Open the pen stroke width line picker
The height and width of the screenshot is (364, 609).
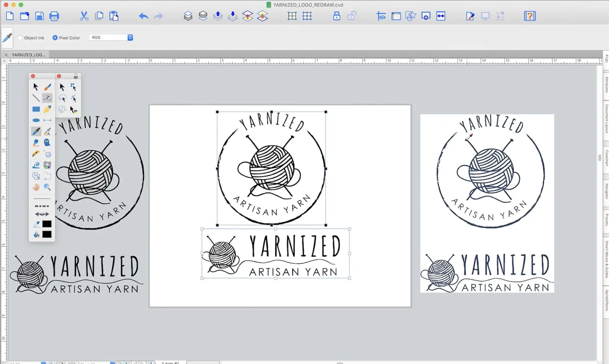click(x=42, y=199)
